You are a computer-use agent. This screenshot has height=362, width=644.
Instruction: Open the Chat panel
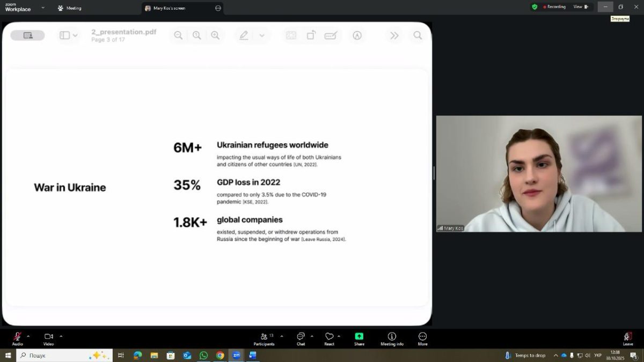click(x=301, y=337)
